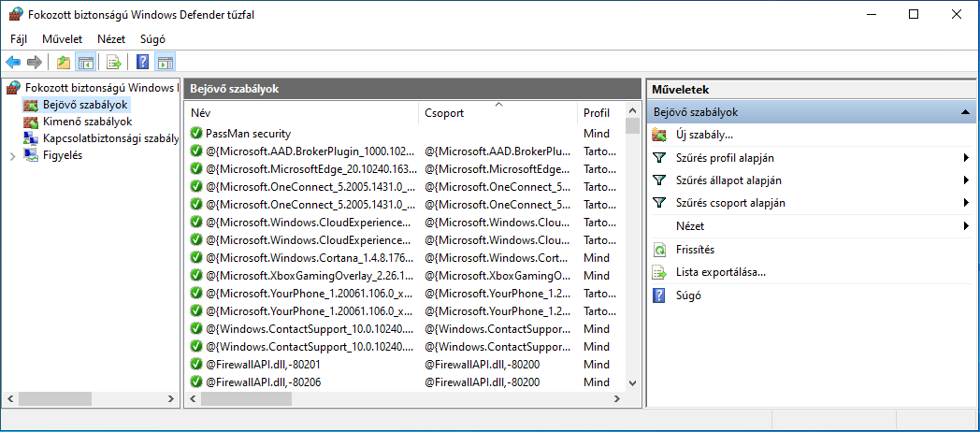980x432 pixels.
Task: Open the Szűrés állapot alapján submenu arrow
Action: tap(966, 180)
